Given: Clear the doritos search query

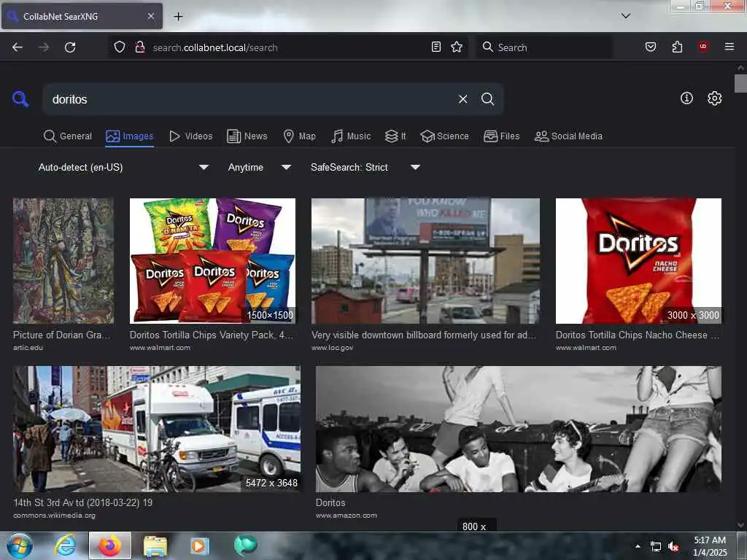Looking at the screenshot, I should point(462,99).
